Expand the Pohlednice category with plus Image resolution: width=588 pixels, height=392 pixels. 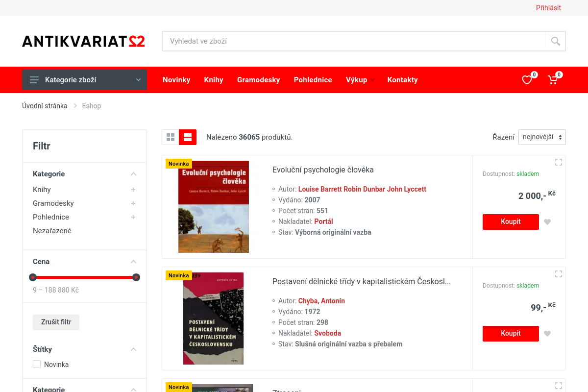133,217
